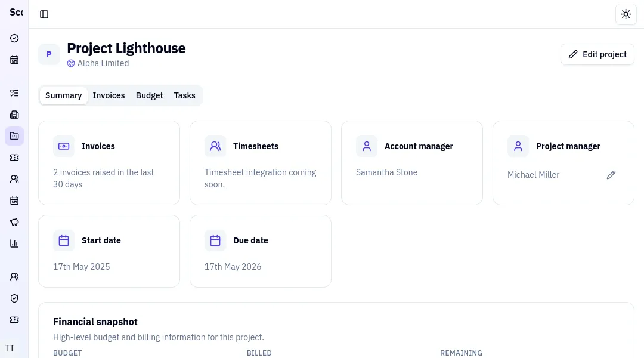Switch to the Budget tab
Viewport: 644px width, 358px height.
click(149, 95)
